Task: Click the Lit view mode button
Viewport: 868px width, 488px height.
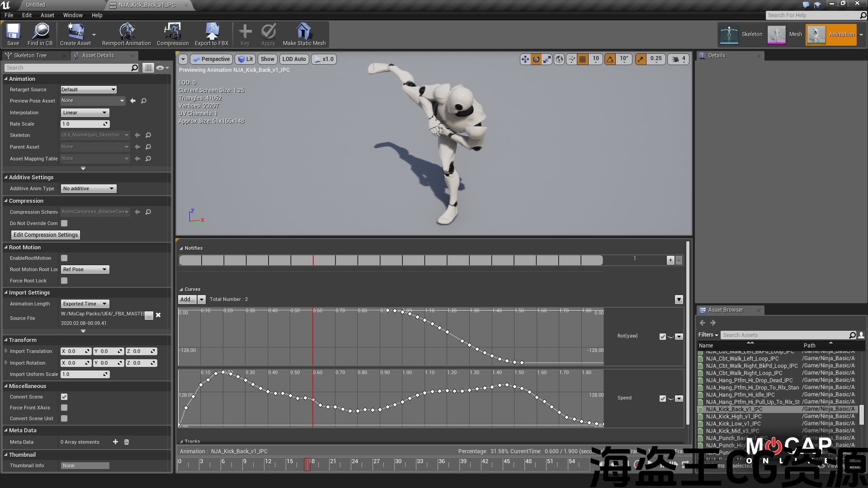Action: coord(245,59)
